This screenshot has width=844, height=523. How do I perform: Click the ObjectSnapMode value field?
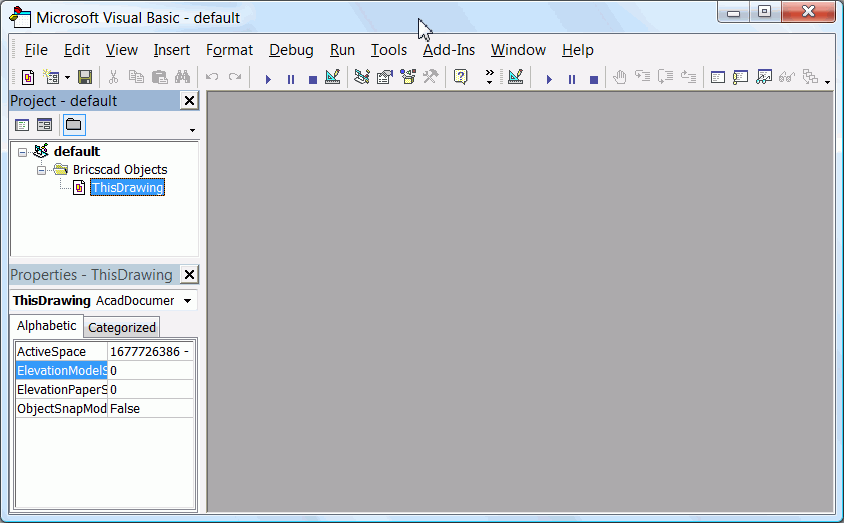pyautogui.click(x=150, y=409)
